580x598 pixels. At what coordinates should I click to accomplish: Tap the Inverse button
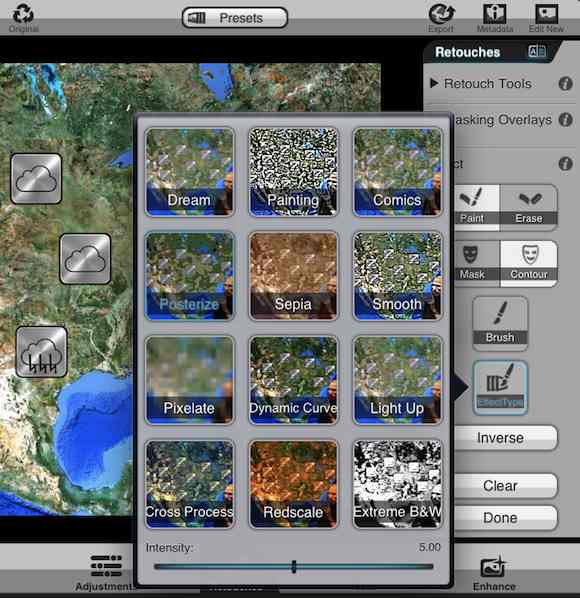click(505, 438)
